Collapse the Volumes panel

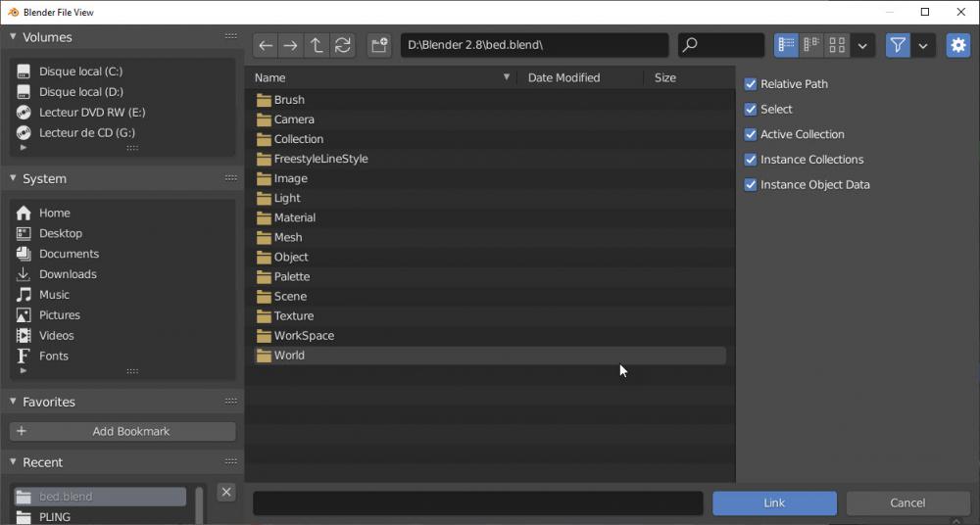tap(13, 37)
